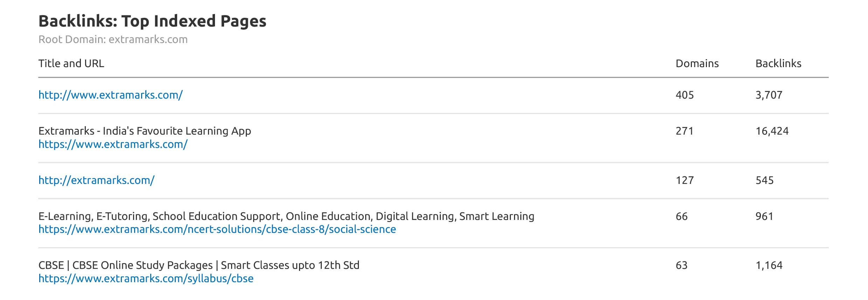
Task: Click the Extramarks - India's Favourite Learning App title
Action: [145, 131]
